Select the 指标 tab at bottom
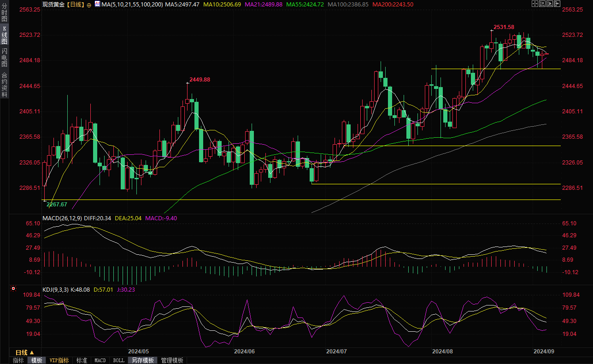This screenshot has height=364, width=593. coord(18,360)
